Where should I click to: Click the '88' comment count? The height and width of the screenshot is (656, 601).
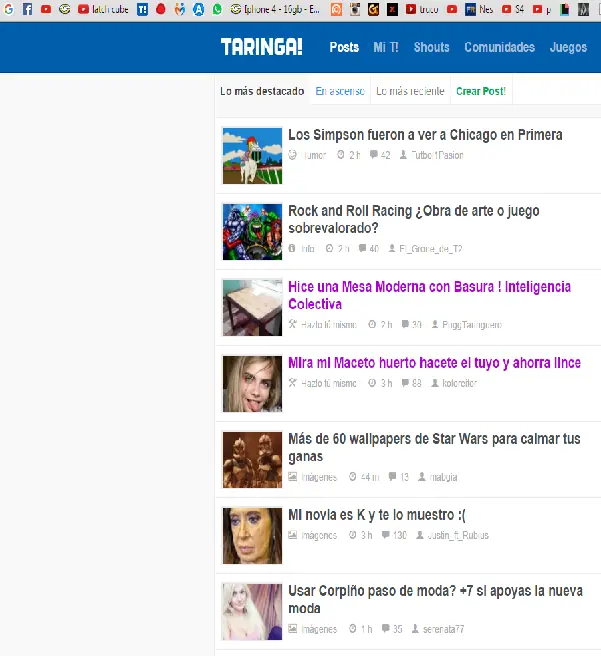tap(417, 383)
